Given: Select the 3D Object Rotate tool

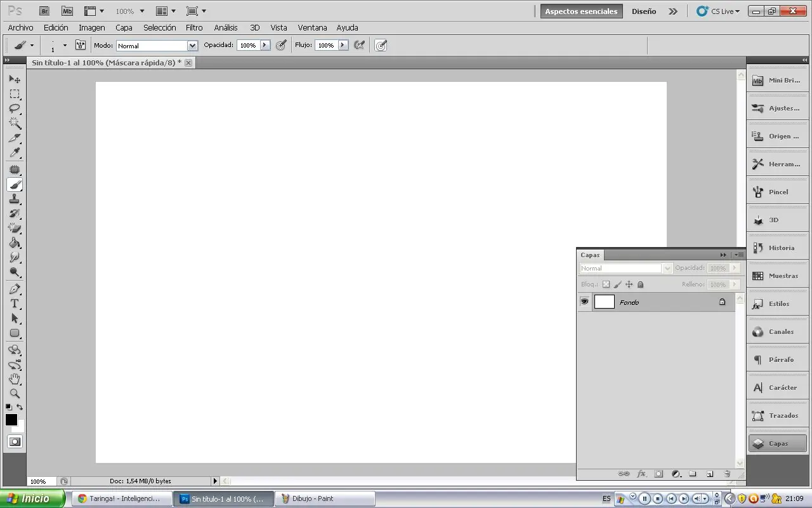Looking at the screenshot, I should coord(15,350).
